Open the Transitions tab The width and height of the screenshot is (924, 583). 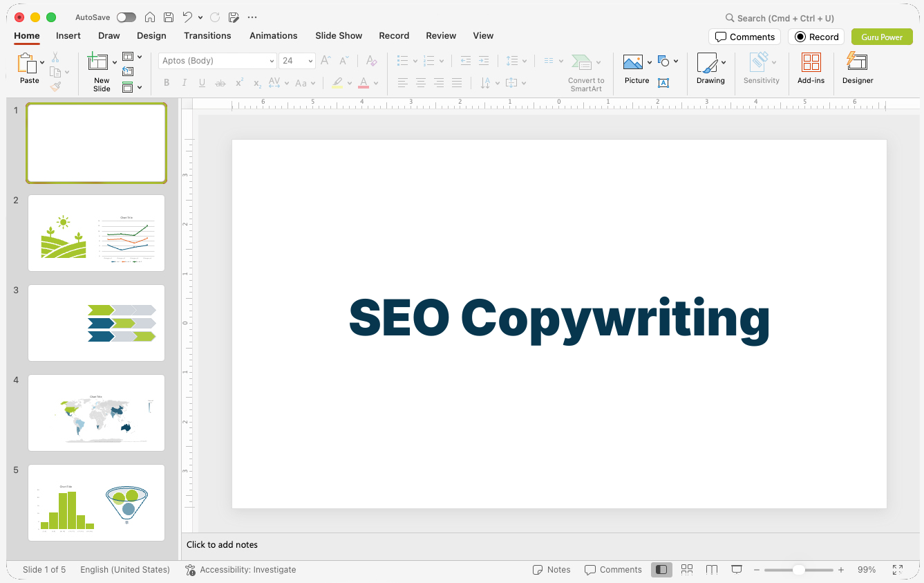point(207,35)
